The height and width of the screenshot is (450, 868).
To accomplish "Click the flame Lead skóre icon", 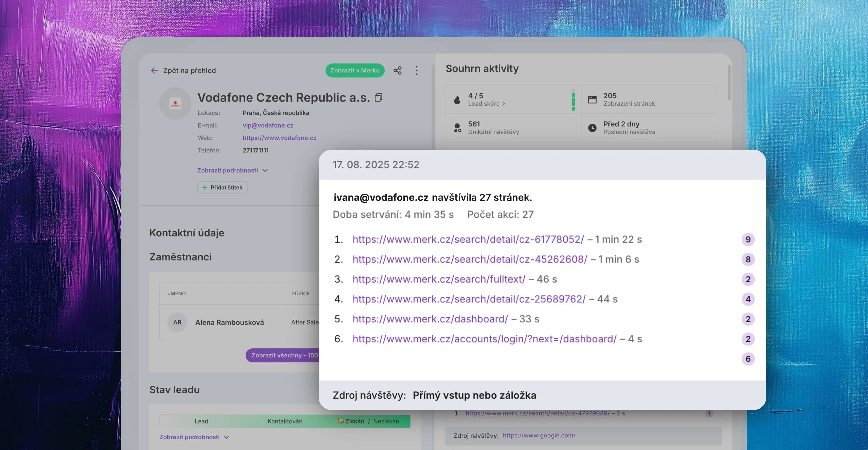I will [x=457, y=100].
